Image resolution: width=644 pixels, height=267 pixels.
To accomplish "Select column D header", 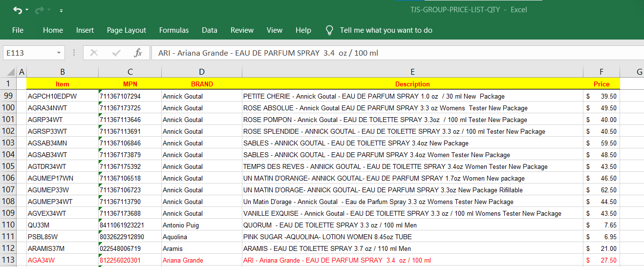I will pos(202,72).
